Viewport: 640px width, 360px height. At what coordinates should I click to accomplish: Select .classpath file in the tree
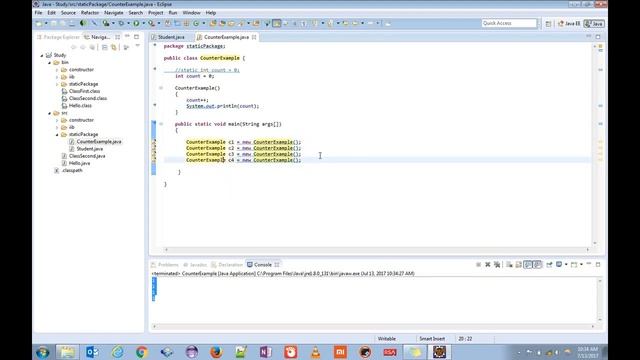pos(72,170)
